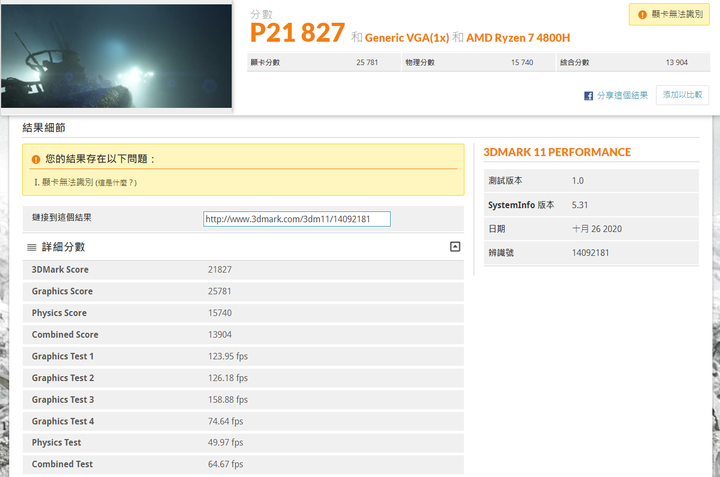Viewport: 720px width, 477px height.
Task: Click the warning icon in yellow badge
Action: [x=642, y=15]
